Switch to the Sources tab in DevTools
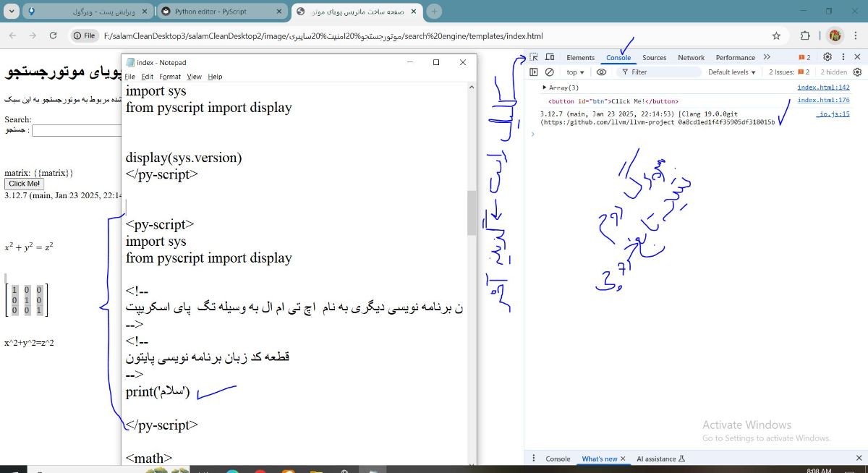The image size is (868, 473). (x=655, y=57)
